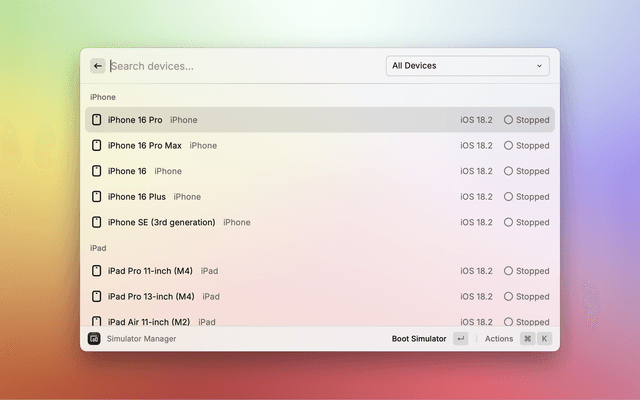This screenshot has height=400, width=640.
Task: Click the iPhone 16 Pro Max device icon
Action: click(97, 146)
